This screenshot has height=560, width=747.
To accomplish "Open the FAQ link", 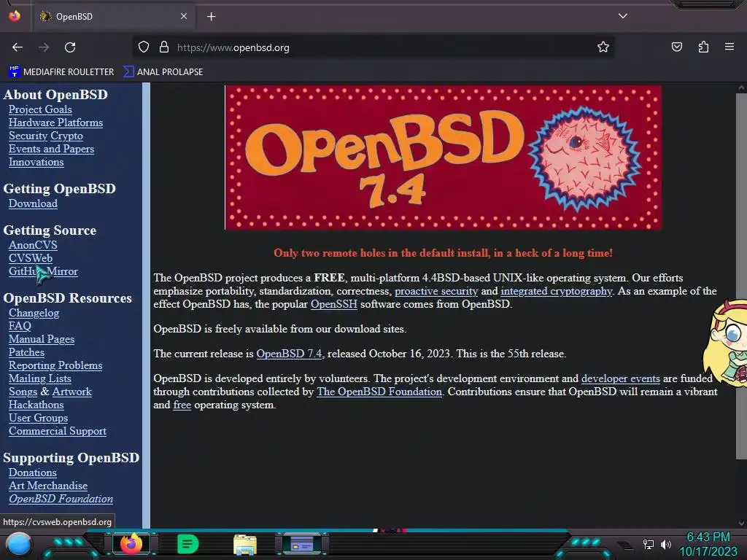I will pos(20,326).
